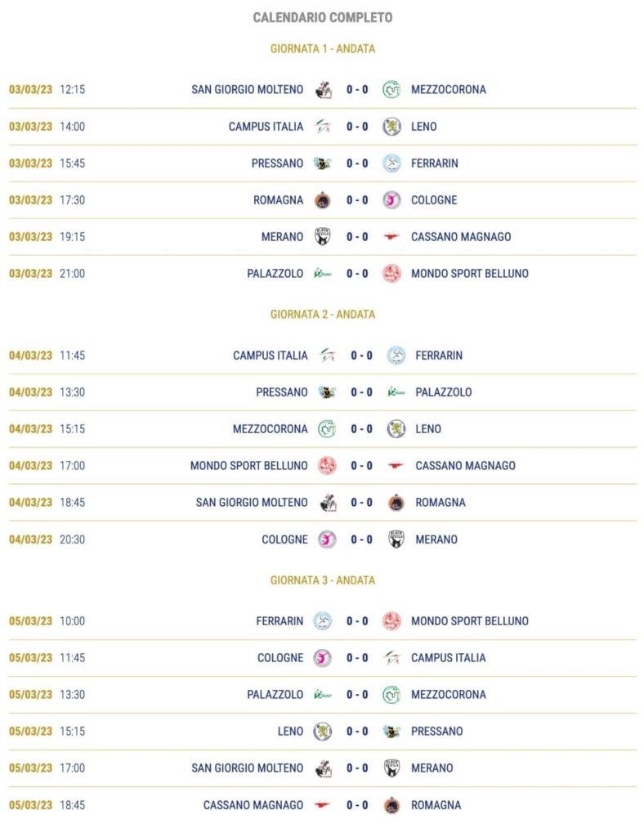Open the 0 - 0 score of Cologne–Merano
Viewport: 644px width, 837px height.
pos(361,539)
